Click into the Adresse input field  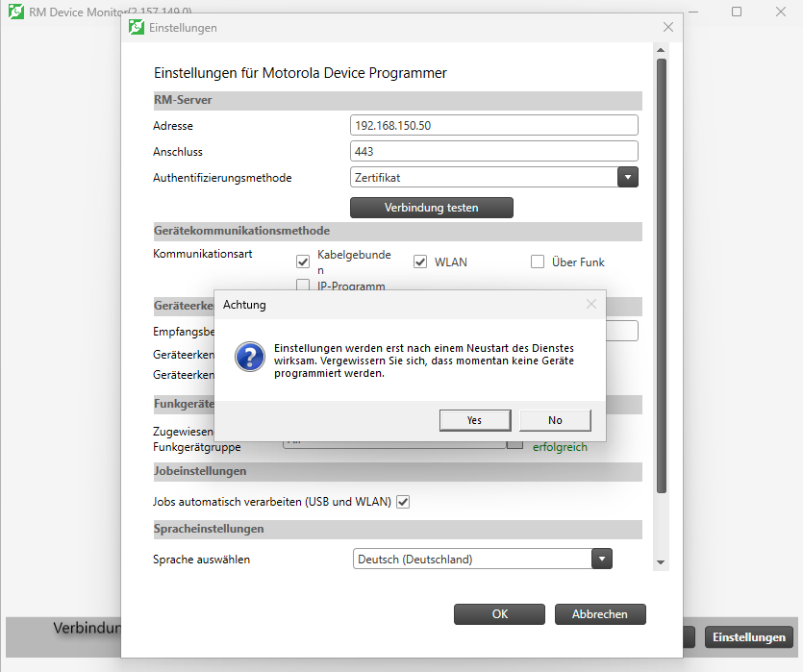pyautogui.click(x=493, y=125)
